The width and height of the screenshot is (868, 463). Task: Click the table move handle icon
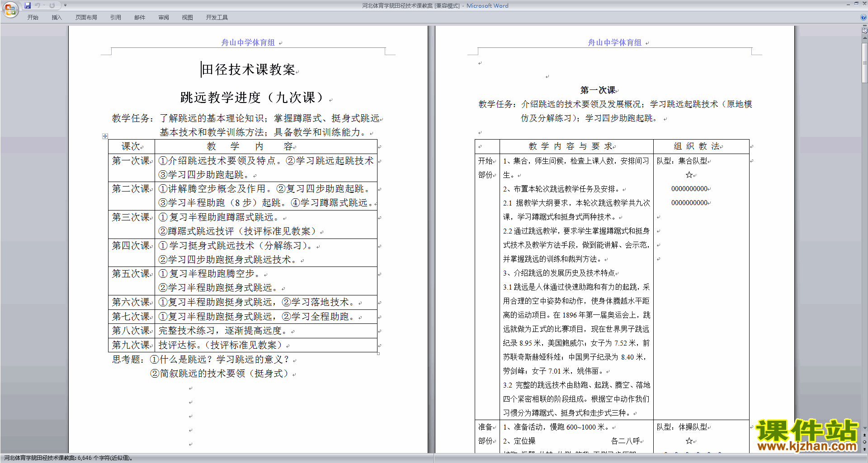105,136
